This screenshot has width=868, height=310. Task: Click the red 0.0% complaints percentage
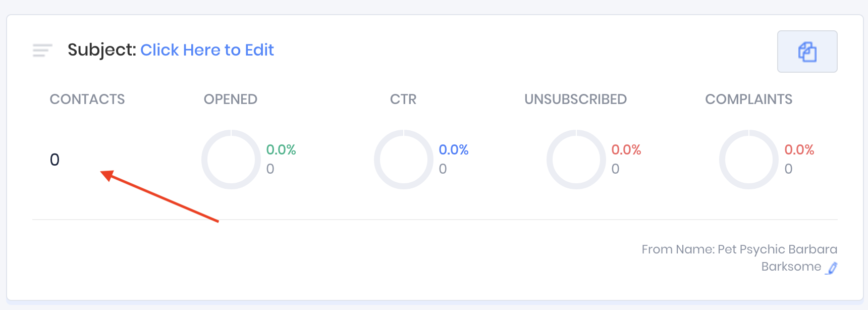pos(799,149)
